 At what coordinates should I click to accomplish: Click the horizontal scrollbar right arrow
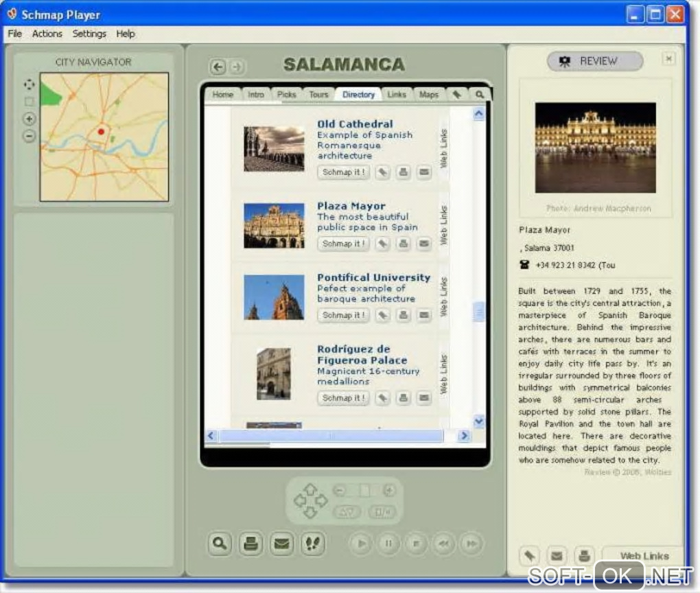point(465,436)
